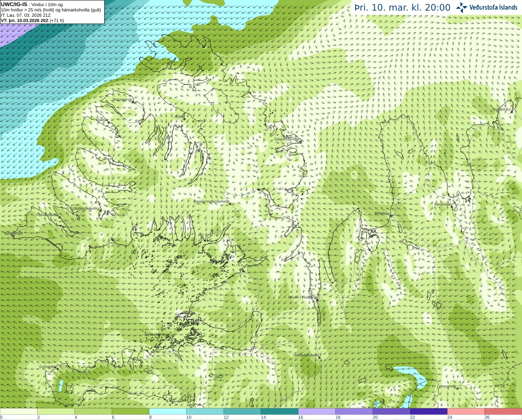Viewport: 522px width, 420px height.
Task: Click the Blönduós station label
Action: coord(383,213)
